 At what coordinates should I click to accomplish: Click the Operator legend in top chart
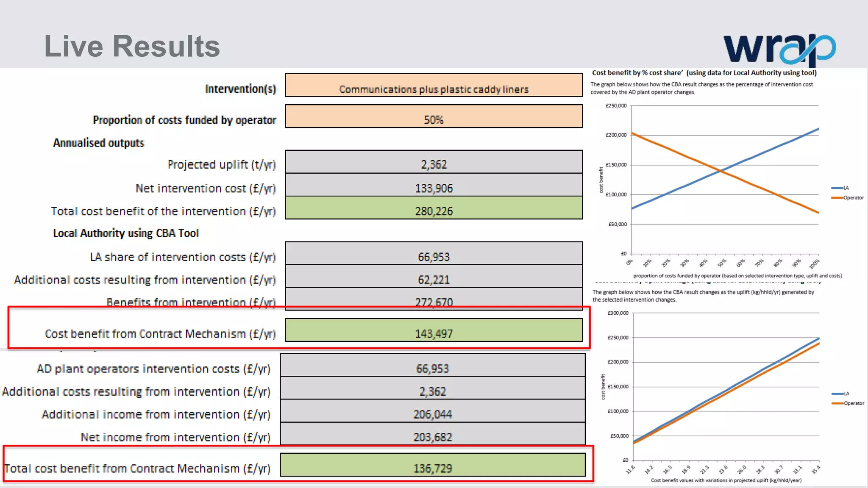[848, 198]
